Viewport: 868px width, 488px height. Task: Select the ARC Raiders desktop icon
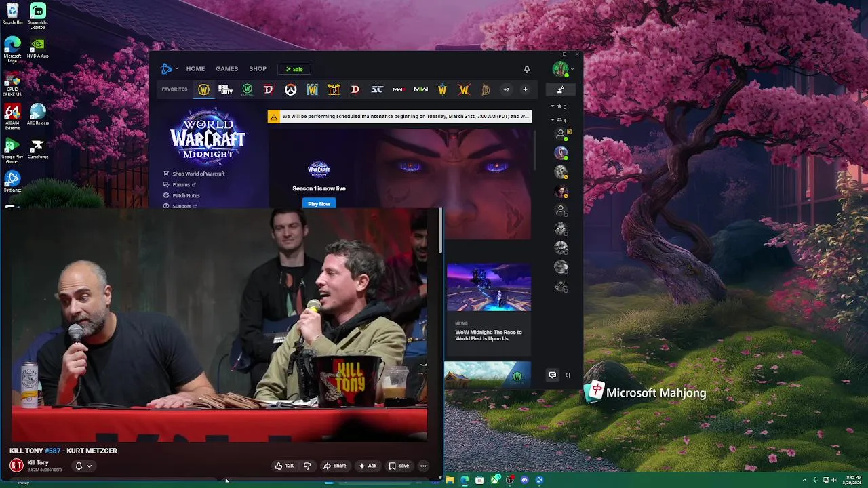click(38, 115)
